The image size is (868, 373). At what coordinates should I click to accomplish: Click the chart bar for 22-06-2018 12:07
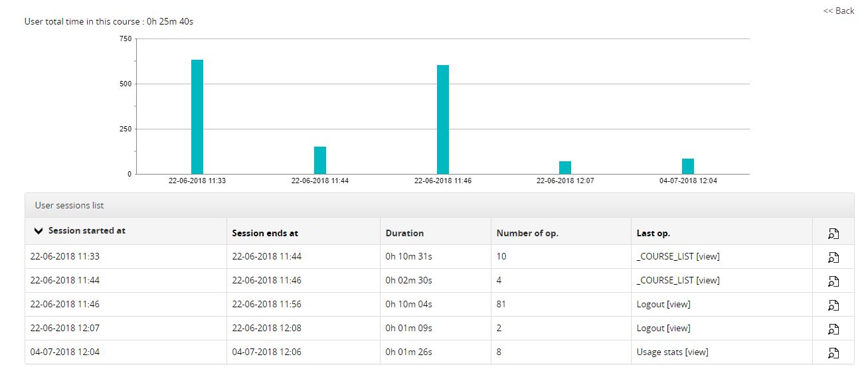[565, 167]
